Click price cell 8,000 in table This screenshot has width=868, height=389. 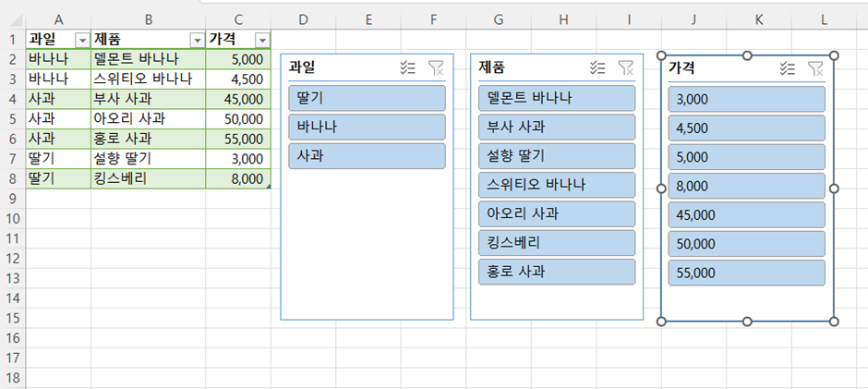tap(238, 179)
